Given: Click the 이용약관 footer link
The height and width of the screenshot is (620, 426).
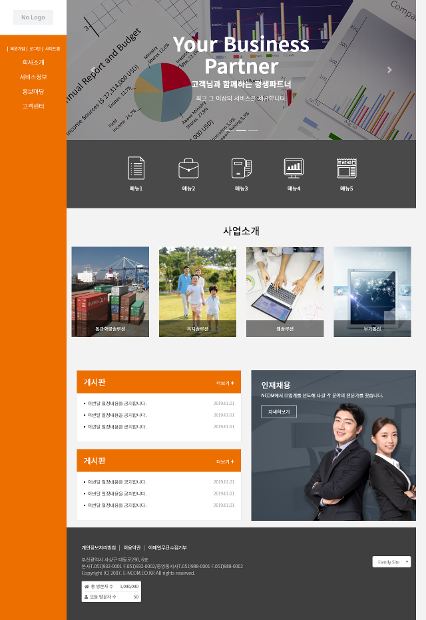Looking at the screenshot, I should 132,548.
